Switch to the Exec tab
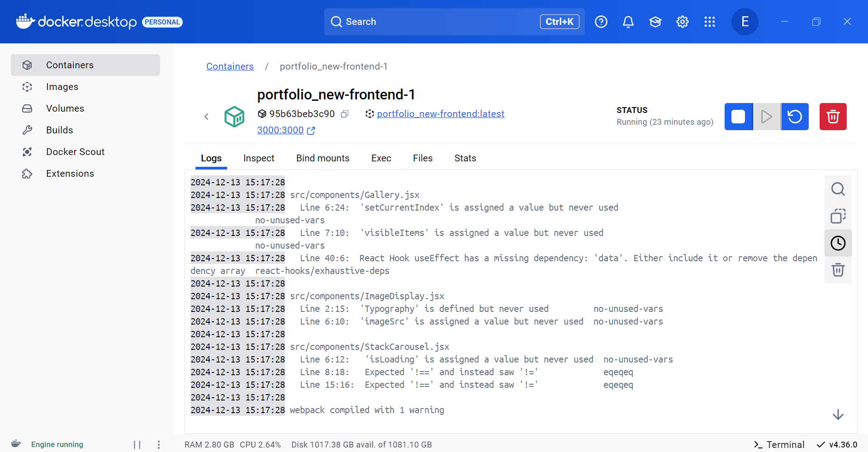Screen dimensions: 868x452 381,158
